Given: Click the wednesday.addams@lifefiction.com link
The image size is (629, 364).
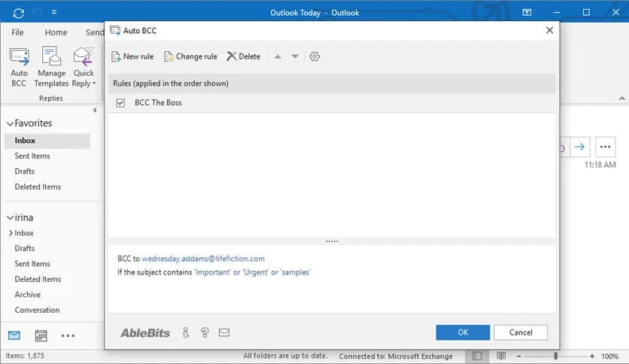Looking at the screenshot, I should click(203, 259).
